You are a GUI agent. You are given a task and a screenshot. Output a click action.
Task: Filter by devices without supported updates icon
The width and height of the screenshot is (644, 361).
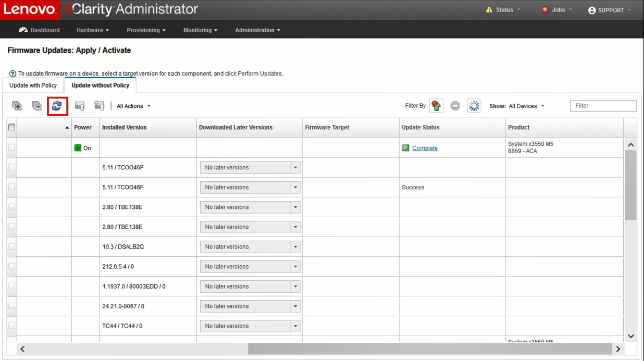pos(436,106)
